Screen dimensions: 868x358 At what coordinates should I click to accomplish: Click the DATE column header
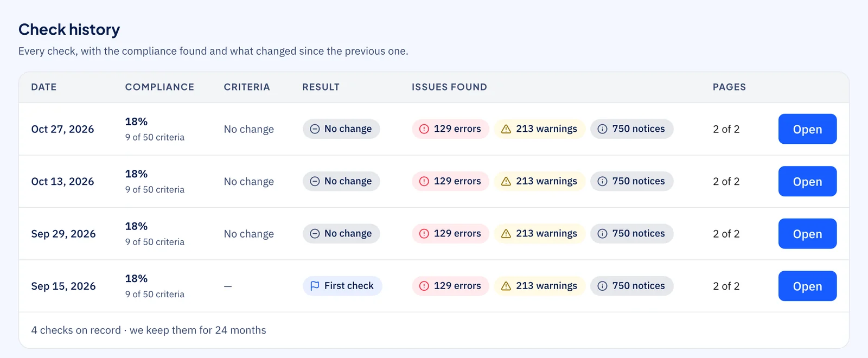click(x=44, y=87)
